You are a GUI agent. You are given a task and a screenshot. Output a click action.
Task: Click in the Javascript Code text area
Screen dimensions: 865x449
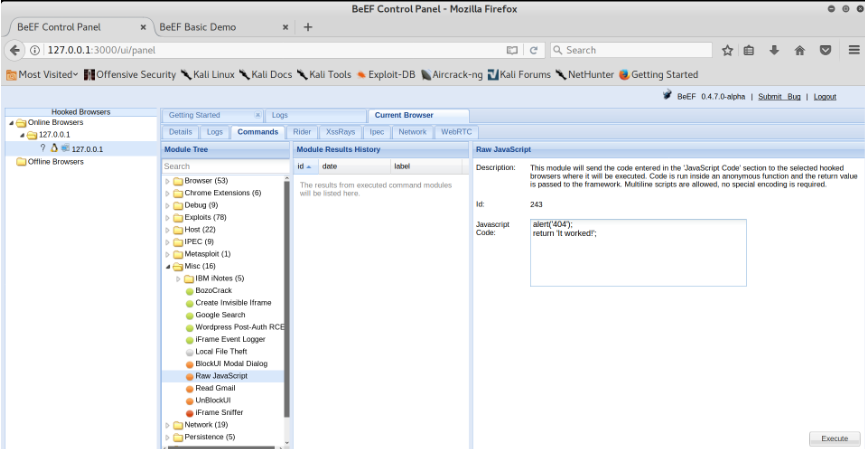[638, 253]
